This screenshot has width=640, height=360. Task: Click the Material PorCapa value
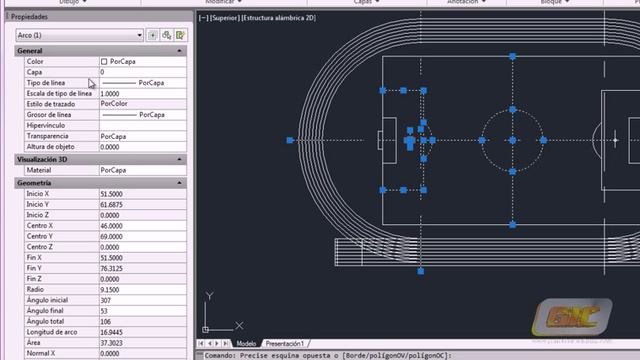(142, 170)
